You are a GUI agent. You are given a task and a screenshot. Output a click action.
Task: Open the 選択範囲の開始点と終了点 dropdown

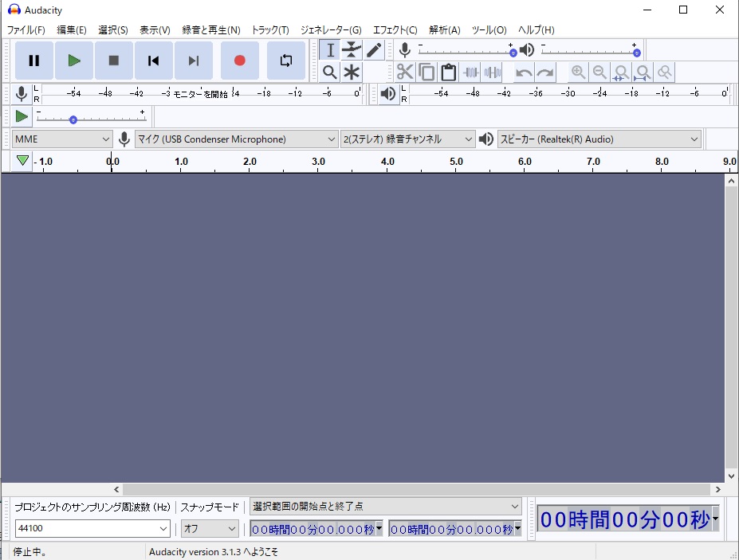[386, 507]
